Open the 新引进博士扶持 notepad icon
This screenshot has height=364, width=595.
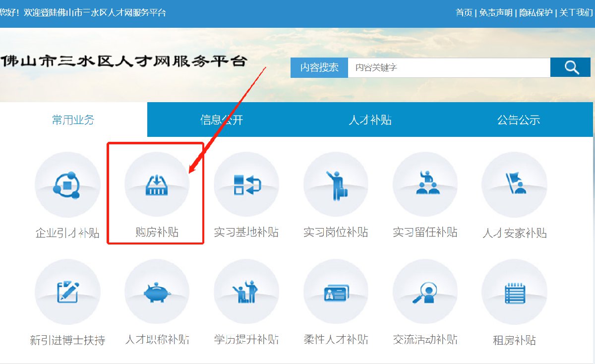(x=67, y=292)
